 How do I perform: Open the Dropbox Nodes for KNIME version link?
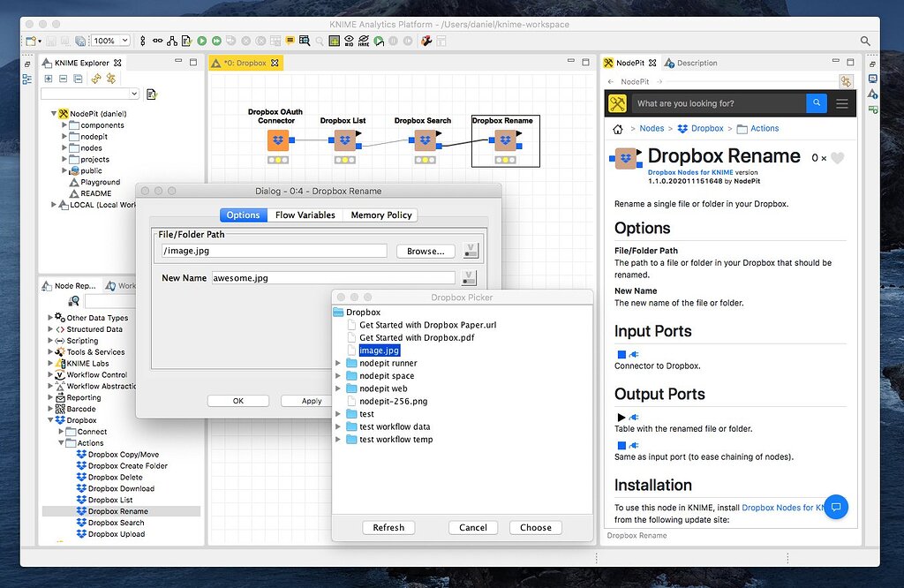[x=690, y=172]
